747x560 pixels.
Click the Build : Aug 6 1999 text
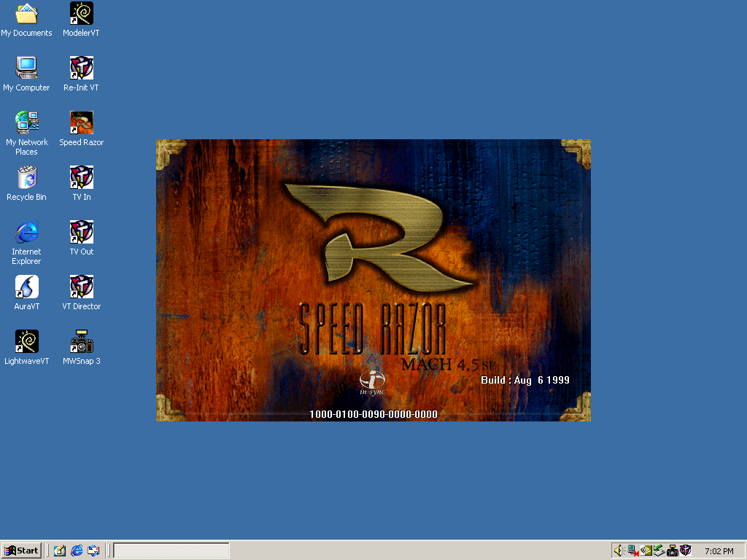point(525,380)
